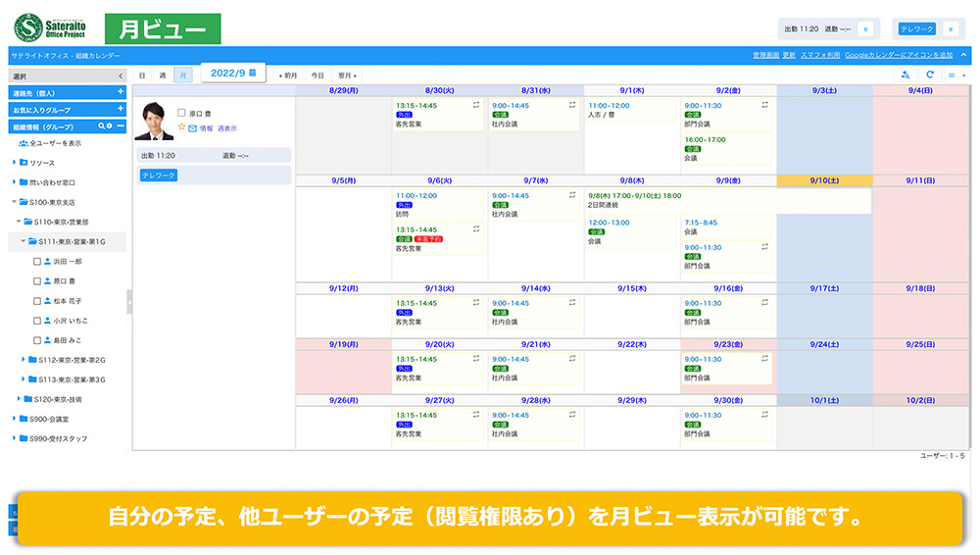Check the box for 松本 花子
Image resolution: width=980 pixels, height=555 pixels.
(x=37, y=301)
